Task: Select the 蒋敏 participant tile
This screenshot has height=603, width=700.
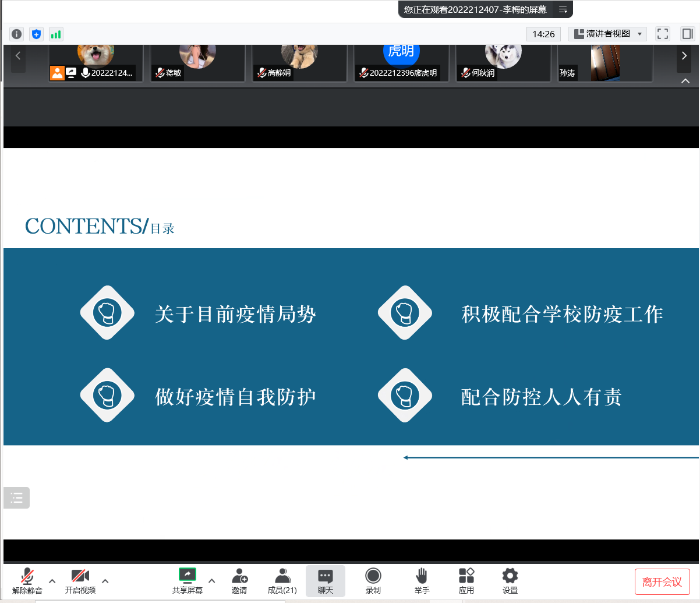Action: point(197,63)
